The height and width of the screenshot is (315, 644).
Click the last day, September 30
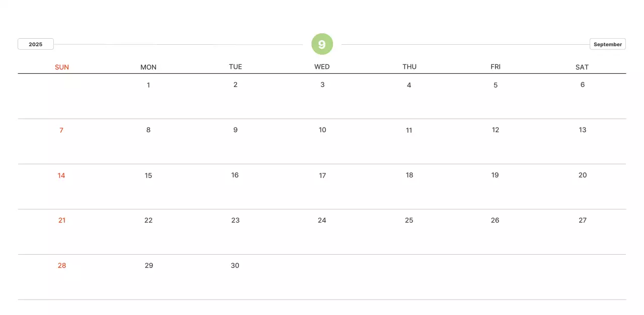point(235,265)
